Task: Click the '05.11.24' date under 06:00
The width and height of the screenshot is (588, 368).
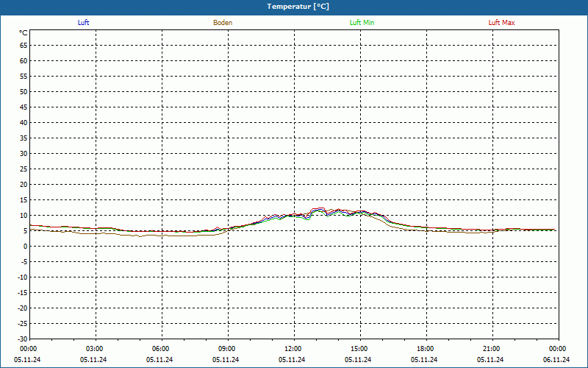Action: click(x=159, y=360)
